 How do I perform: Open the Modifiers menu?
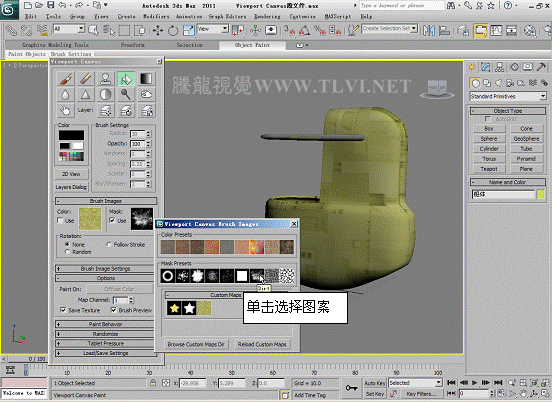156,17
